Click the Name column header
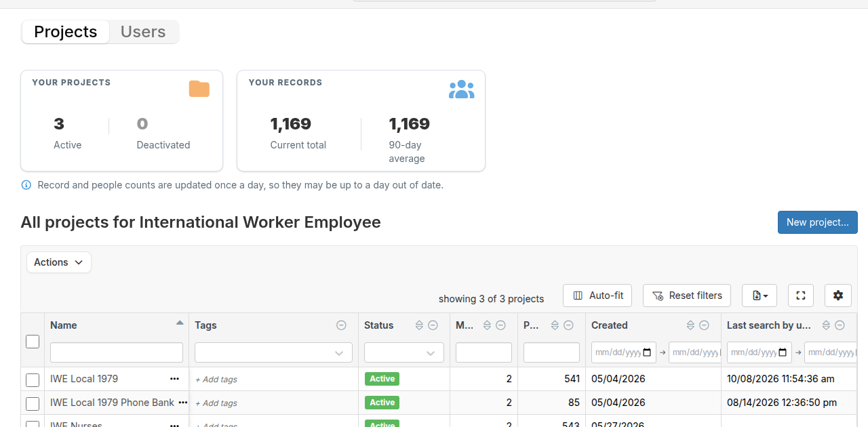 coord(64,325)
